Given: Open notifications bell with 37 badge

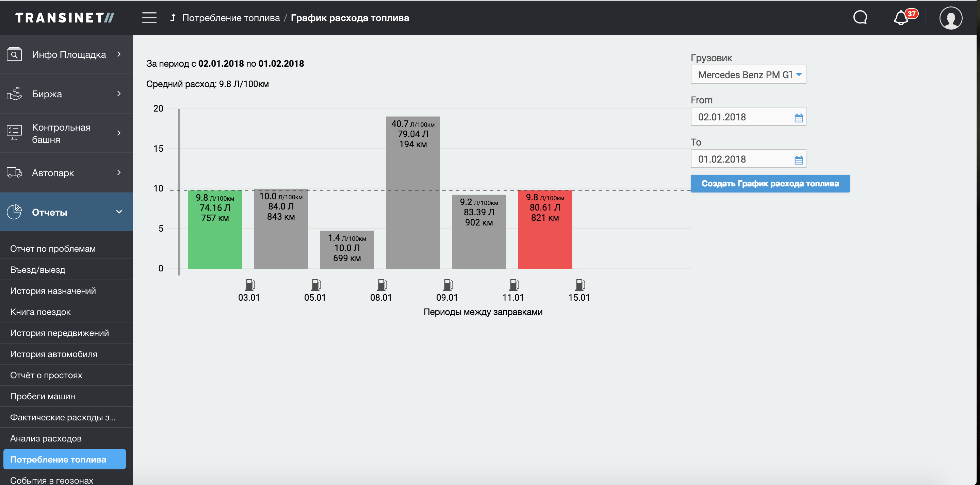Looking at the screenshot, I should point(902,17).
